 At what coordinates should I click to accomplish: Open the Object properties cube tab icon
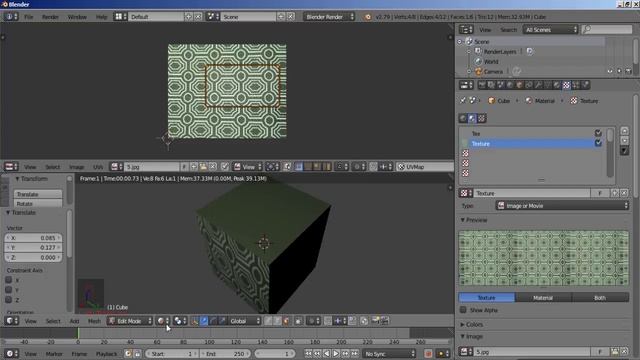(520, 85)
